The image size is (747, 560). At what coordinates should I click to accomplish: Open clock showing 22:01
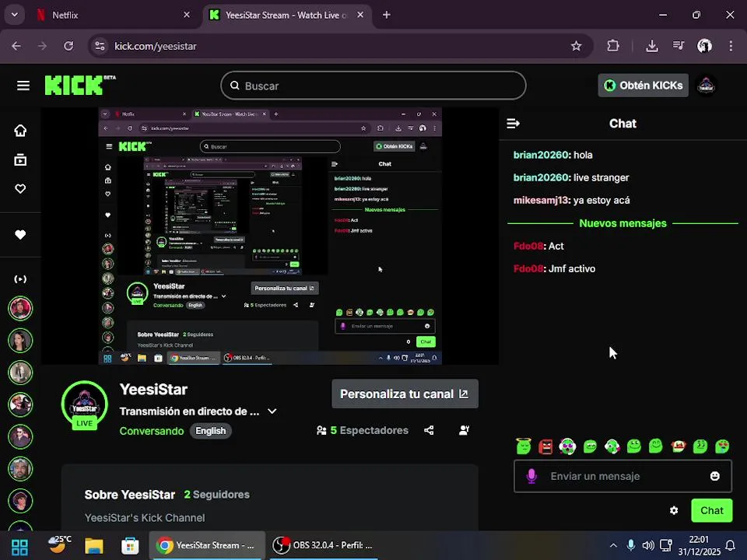(699, 546)
